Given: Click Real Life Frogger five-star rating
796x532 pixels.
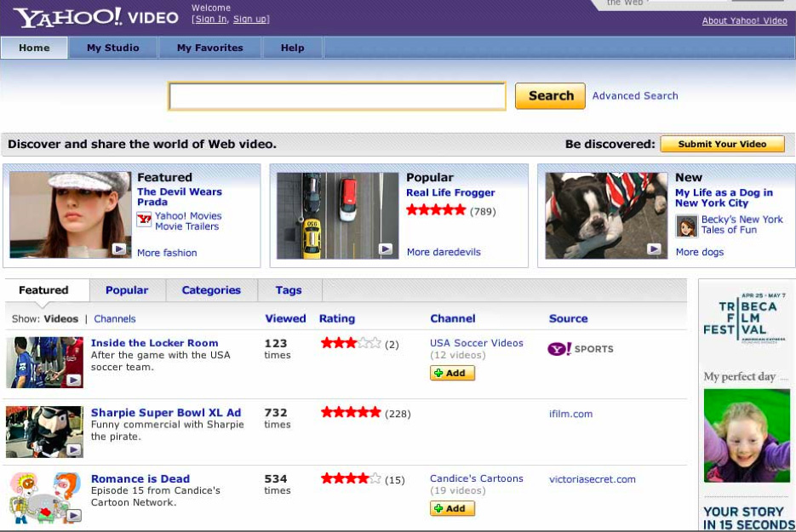Looking at the screenshot, I should pyautogui.click(x=436, y=209).
